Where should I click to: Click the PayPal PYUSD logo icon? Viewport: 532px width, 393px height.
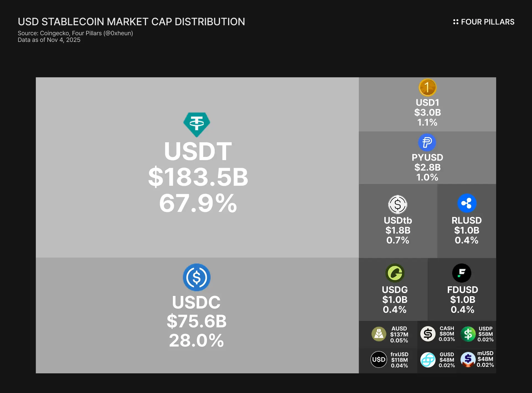(x=427, y=142)
